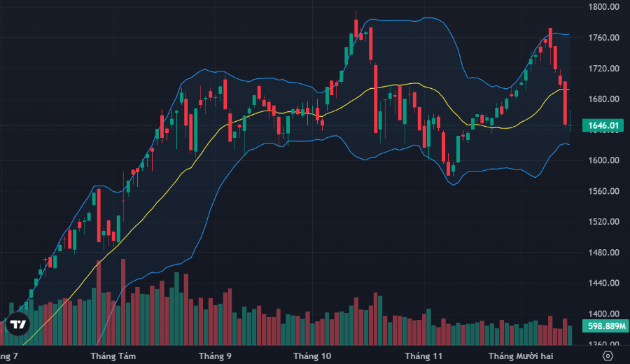Viewport: 630px width, 364px height.
Task: Click the 1600.00 price axis label
Action: (x=603, y=160)
